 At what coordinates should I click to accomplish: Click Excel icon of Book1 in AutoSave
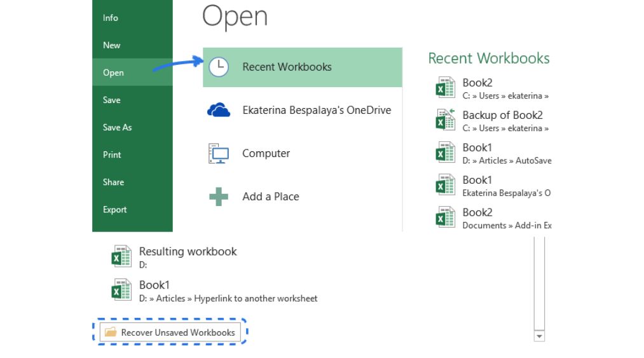tap(445, 152)
